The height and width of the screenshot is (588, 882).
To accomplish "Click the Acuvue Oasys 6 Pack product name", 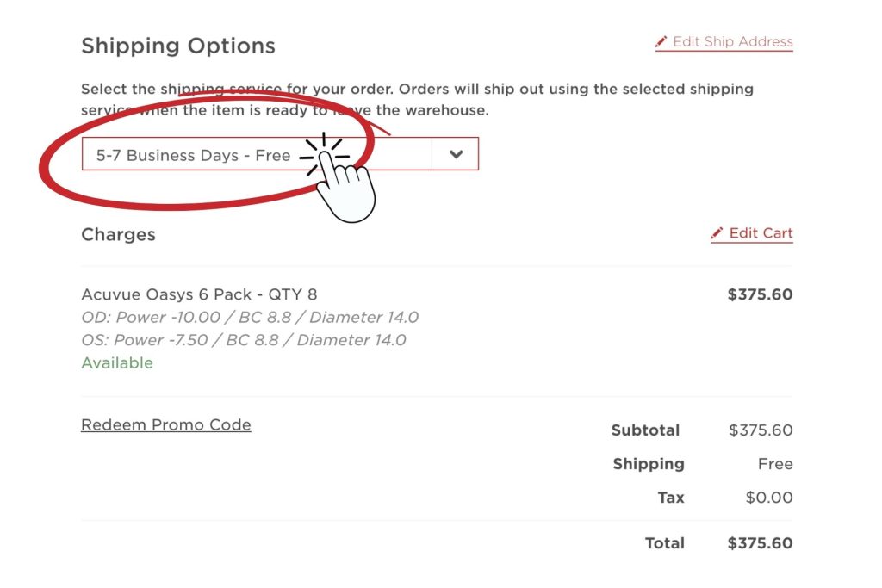I will [199, 294].
